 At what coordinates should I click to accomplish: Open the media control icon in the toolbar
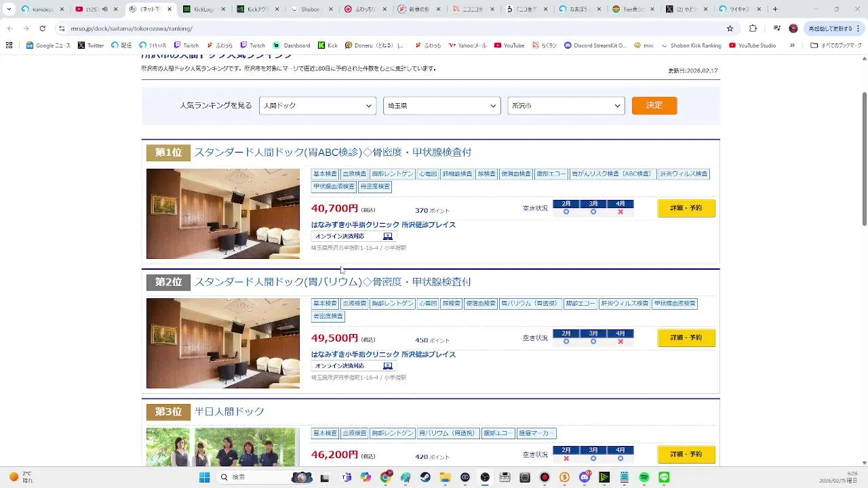point(776,28)
